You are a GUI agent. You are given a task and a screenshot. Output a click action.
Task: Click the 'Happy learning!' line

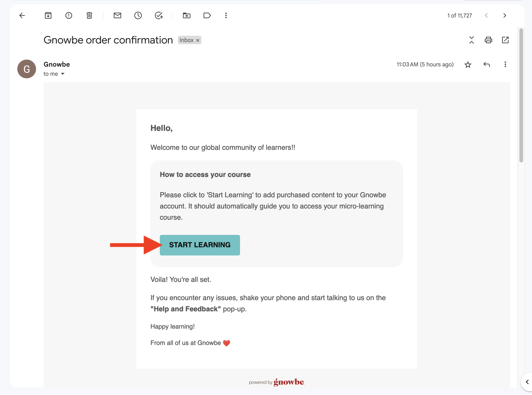173,326
